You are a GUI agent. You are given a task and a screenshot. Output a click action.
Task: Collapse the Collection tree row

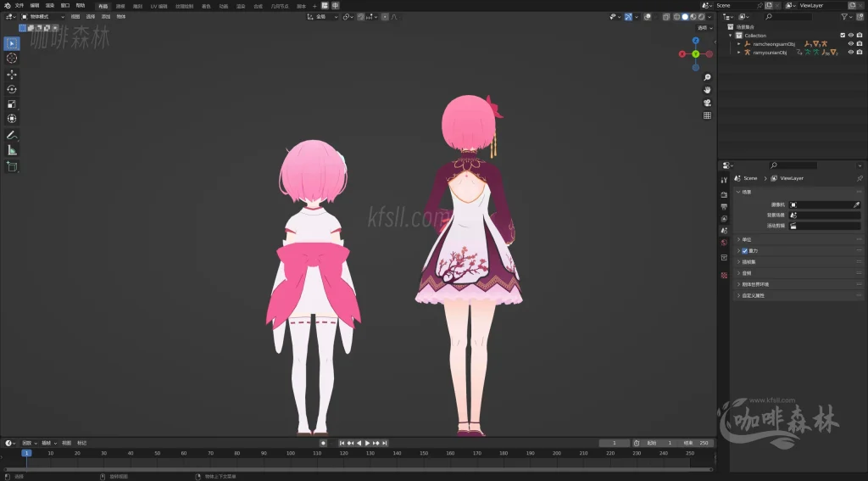point(731,36)
